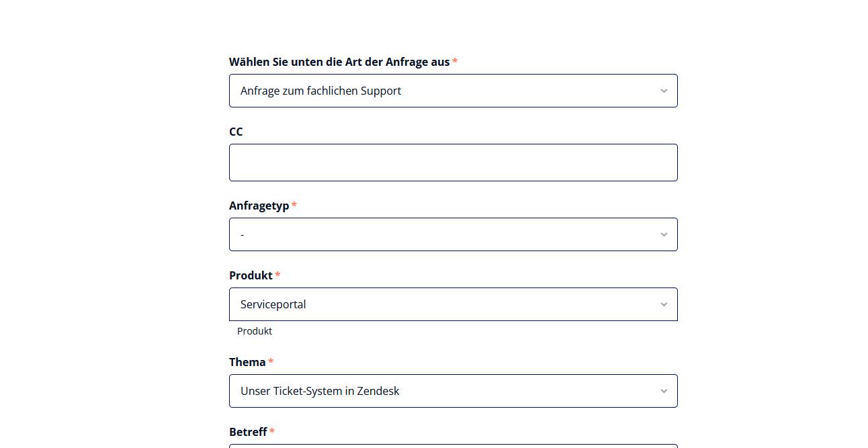Click the Wählen Sie unten die Art der Anfrage aus label
This screenshot has height=448, width=868.
pyautogui.click(x=339, y=62)
